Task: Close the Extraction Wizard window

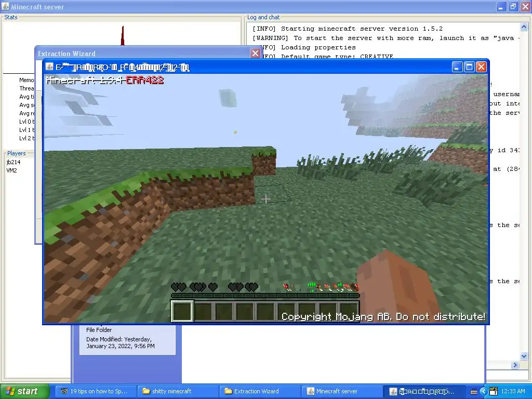Action: click(x=255, y=54)
